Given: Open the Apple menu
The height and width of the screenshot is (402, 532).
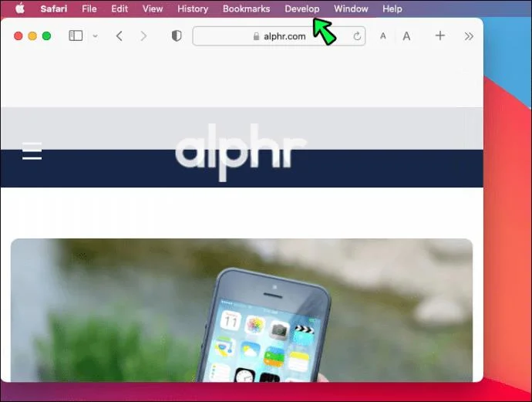Looking at the screenshot, I should 20,8.
